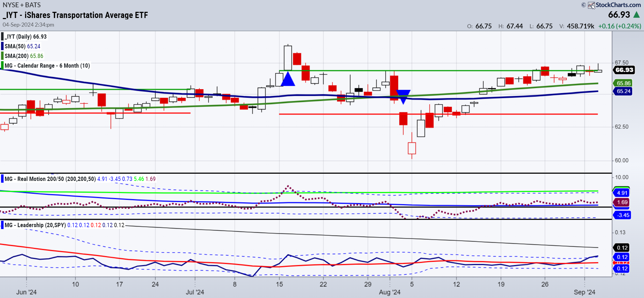Click the MG - Real Motion 200/50 indicator label
This screenshot has height=298, width=644.
tap(50, 179)
